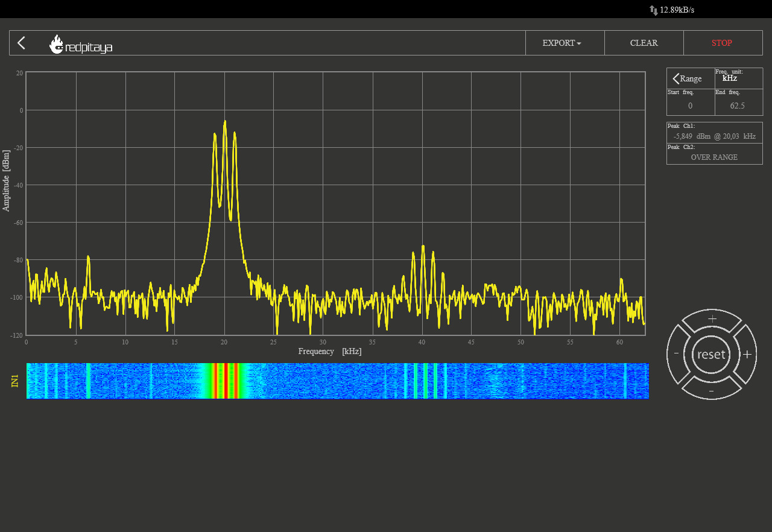Image resolution: width=772 pixels, height=532 pixels.
Task: Click the network transfer rate arrows icon
Action: click(x=653, y=10)
